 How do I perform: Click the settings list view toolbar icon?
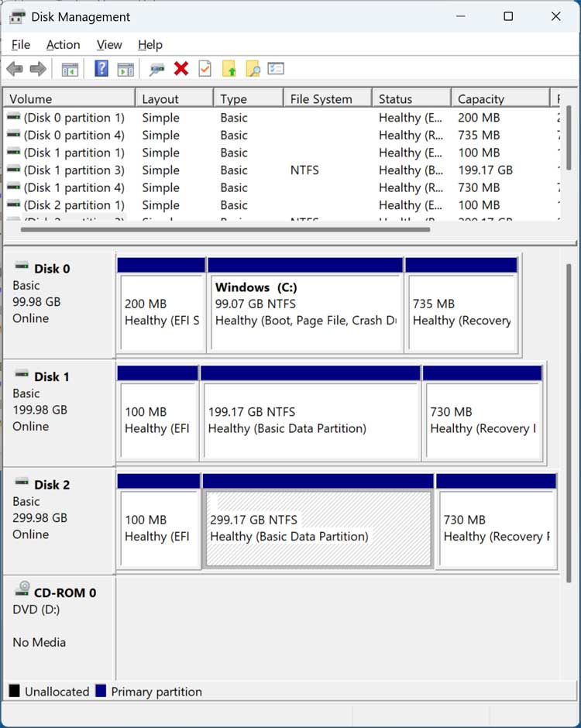point(276,69)
